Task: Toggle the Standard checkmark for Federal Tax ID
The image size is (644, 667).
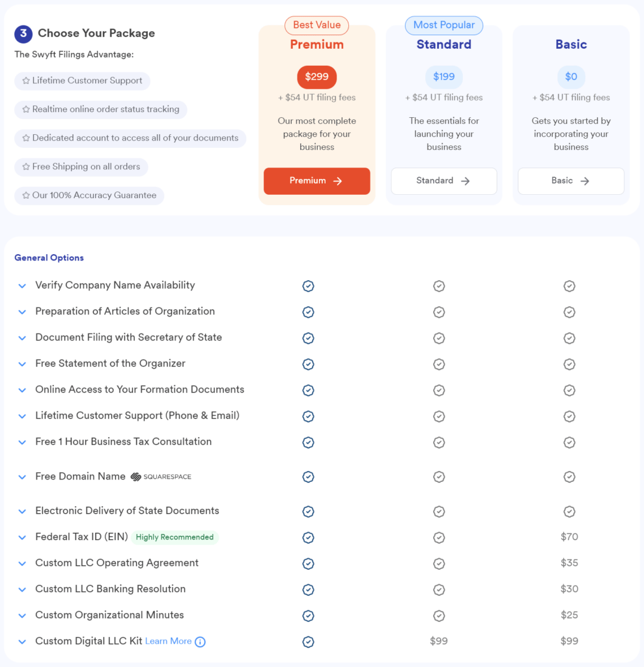Action: coord(439,537)
